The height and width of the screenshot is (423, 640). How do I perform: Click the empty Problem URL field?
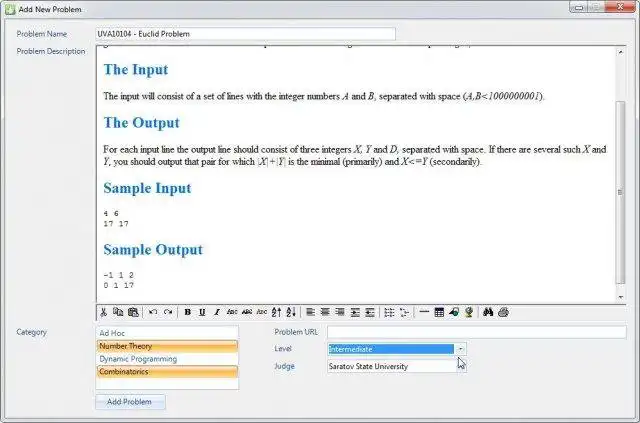pyautogui.click(x=476, y=332)
